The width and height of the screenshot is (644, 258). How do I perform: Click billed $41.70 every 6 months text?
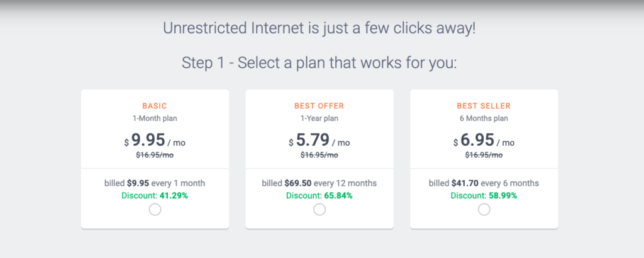tap(484, 183)
